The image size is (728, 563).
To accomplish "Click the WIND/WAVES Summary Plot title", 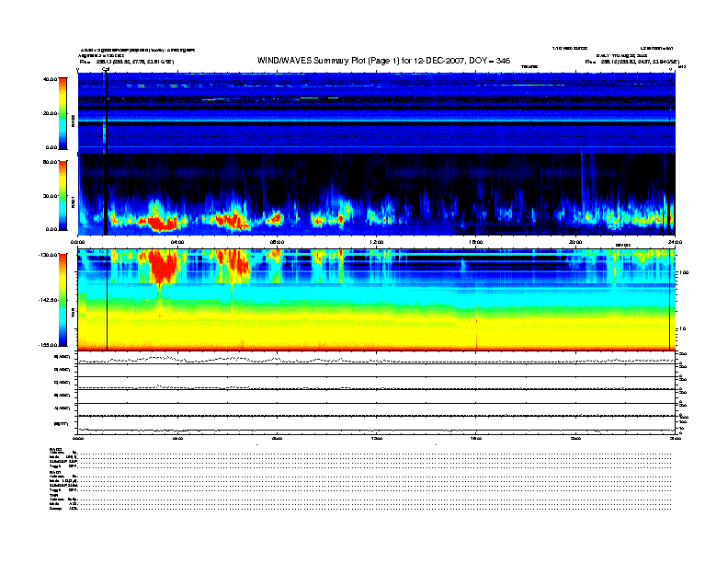I will [x=383, y=61].
